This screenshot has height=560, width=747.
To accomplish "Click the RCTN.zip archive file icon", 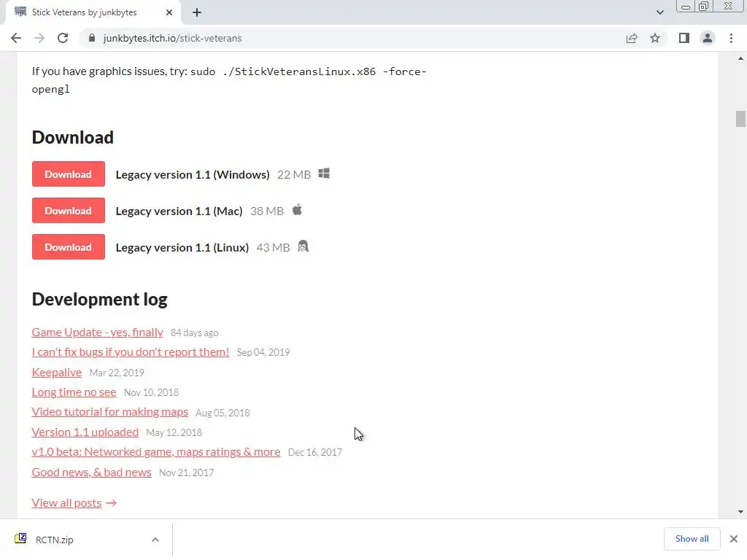I will (20, 539).
